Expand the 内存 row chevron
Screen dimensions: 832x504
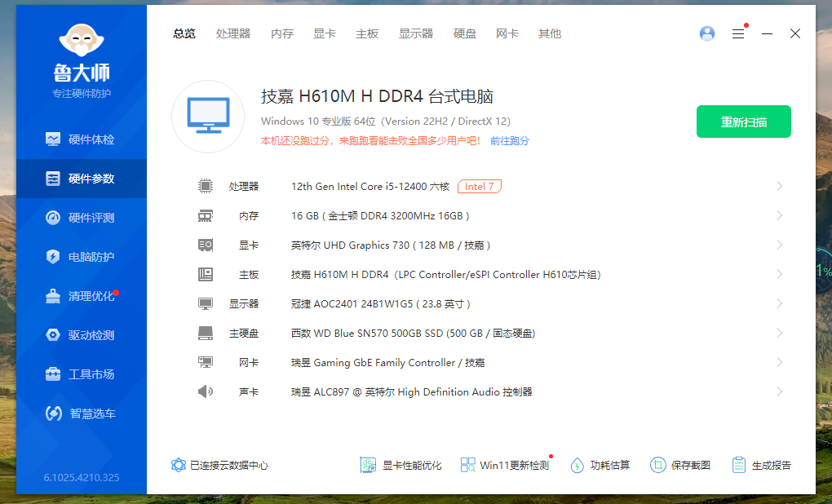click(780, 215)
